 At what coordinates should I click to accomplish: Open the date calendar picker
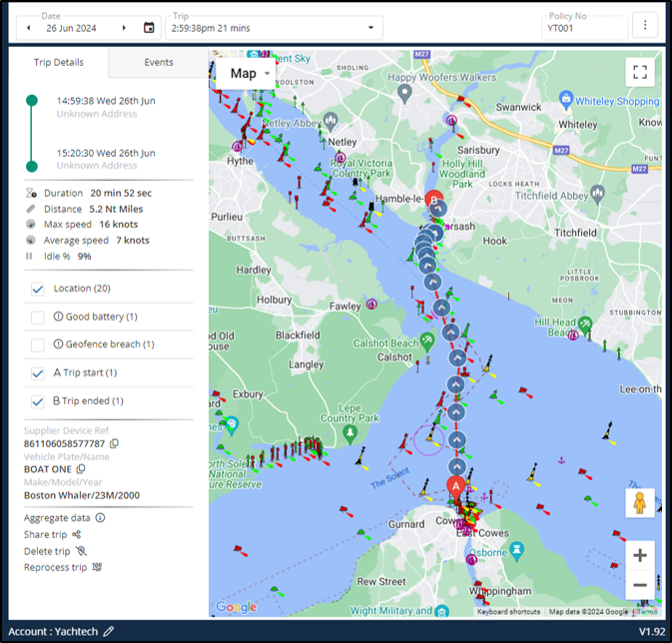pyautogui.click(x=149, y=28)
